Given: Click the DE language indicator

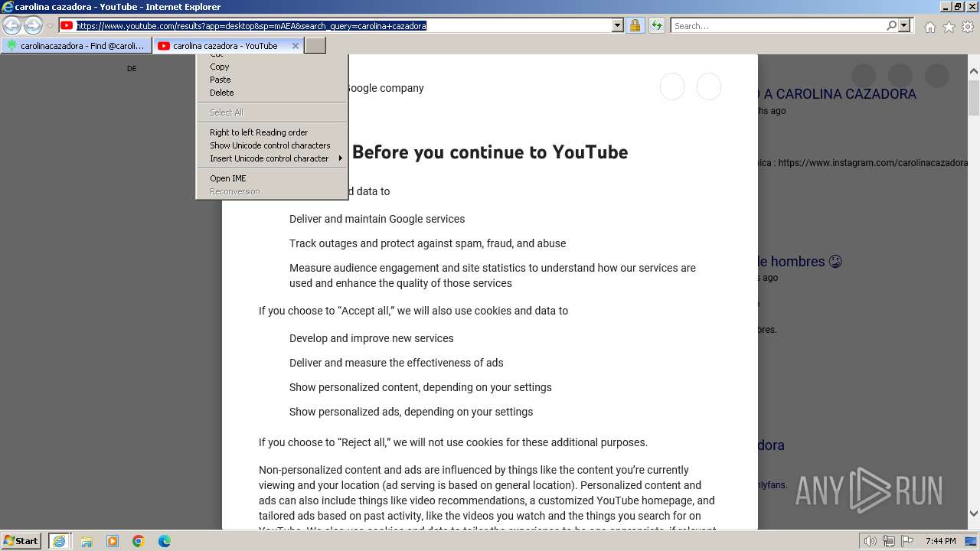Looking at the screenshot, I should coord(132,69).
